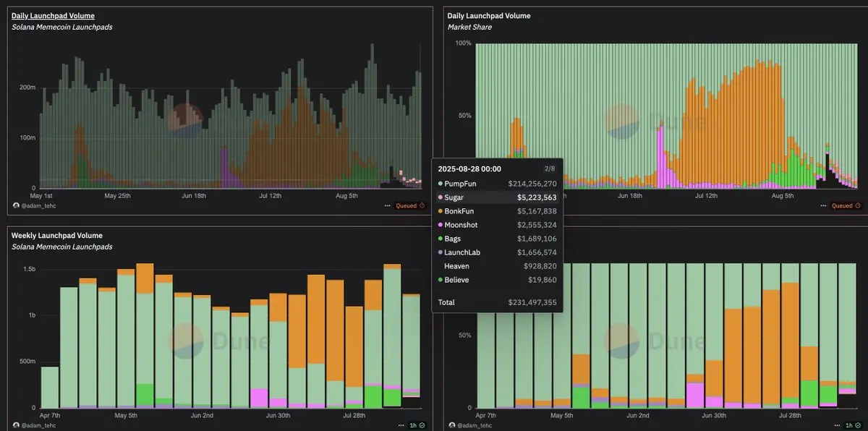Click PumpFun green color dot in tooltip
868x431 pixels.
tap(441, 184)
